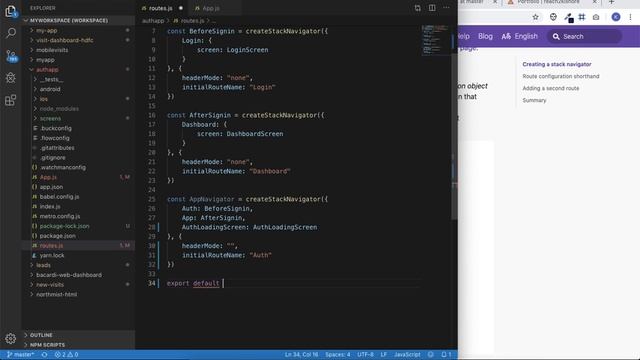Expand the screens folder
The image size is (640, 360).
pyautogui.click(x=50, y=118)
